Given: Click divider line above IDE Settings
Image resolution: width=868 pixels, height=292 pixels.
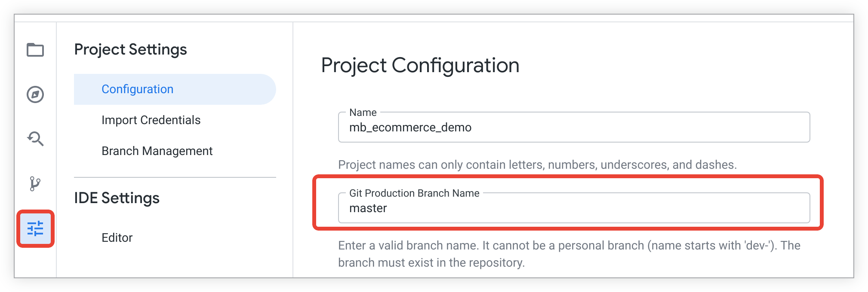Looking at the screenshot, I should pyautogui.click(x=175, y=177).
